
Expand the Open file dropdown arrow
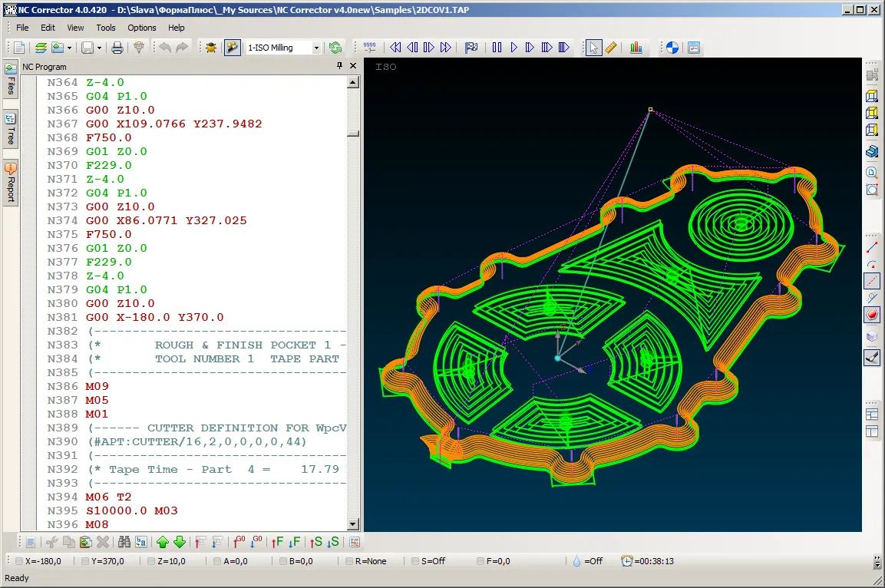coord(71,47)
